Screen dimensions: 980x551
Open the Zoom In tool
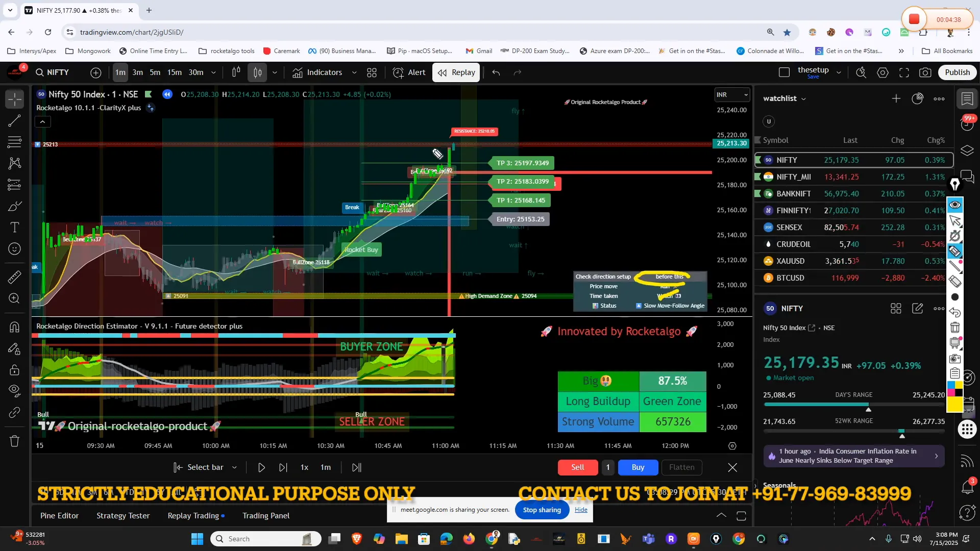[x=15, y=298]
